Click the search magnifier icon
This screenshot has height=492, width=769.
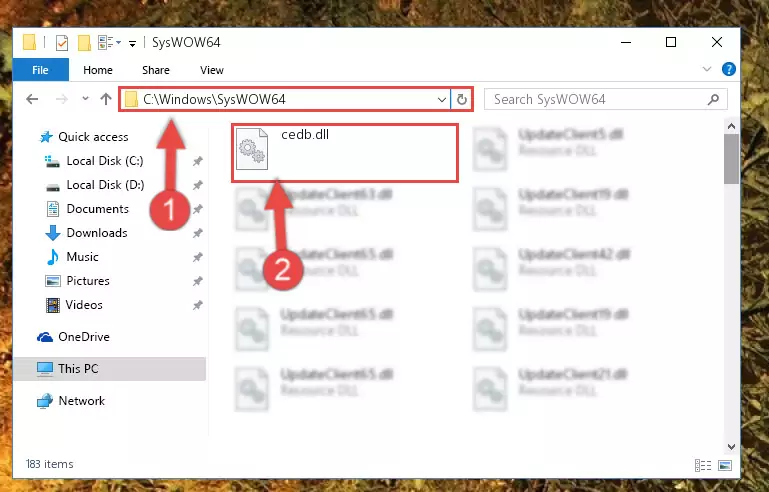tap(714, 100)
